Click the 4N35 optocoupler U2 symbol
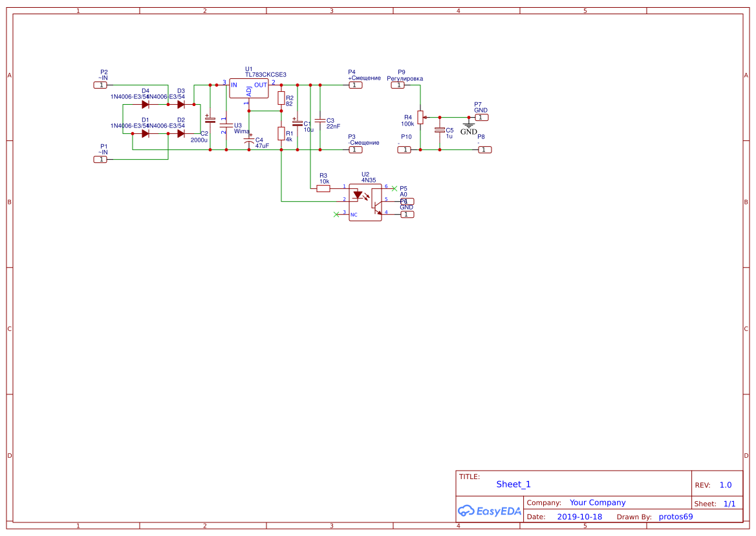The image size is (756, 536). click(x=365, y=202)
